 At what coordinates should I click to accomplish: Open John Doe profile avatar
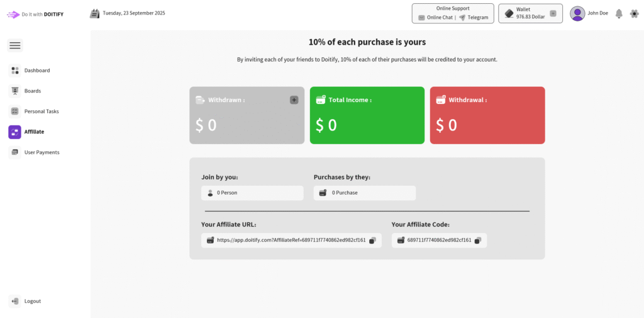(577, 13)
